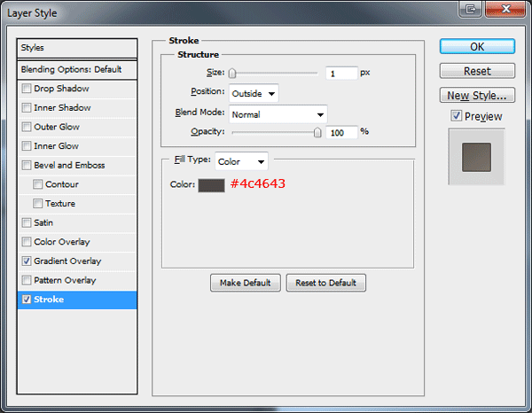The width and height of the screenshot is (532, 413).
Task: Select Styles in the left list
Action: [x=32, y=48]
